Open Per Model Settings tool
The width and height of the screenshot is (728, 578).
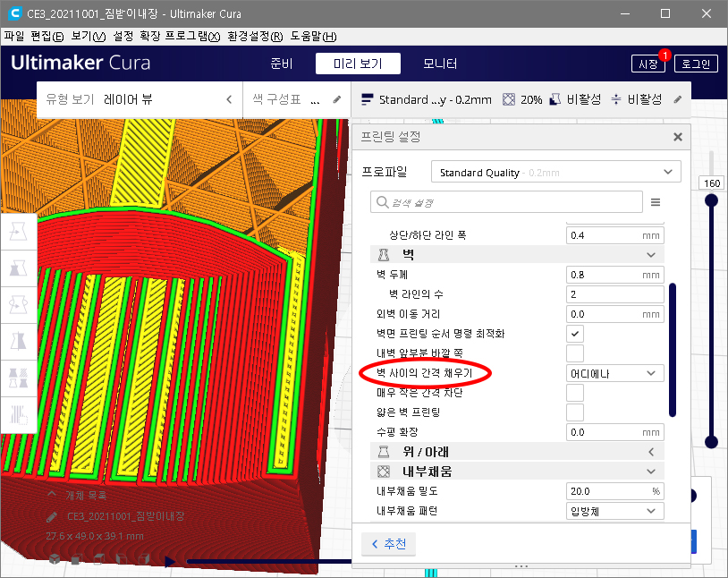coord(18,378)
